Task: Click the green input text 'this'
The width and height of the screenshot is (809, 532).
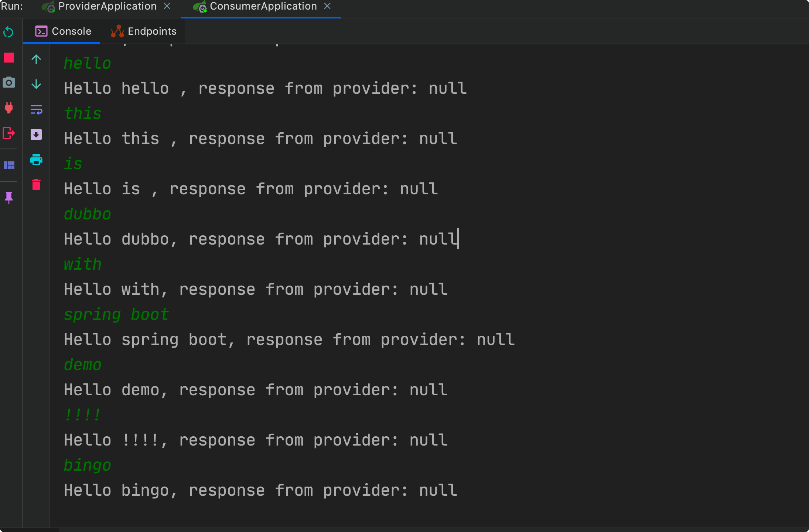Action: tap(83, 113)
